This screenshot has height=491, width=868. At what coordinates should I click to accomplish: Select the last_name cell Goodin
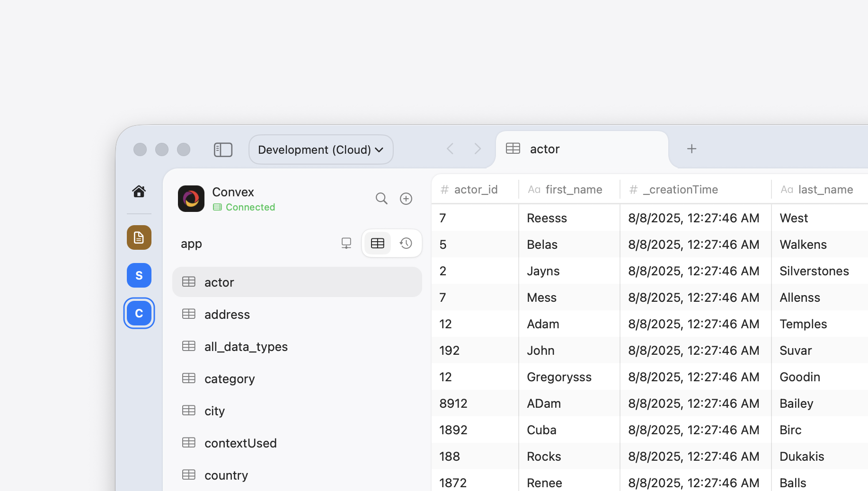[820, 377]
